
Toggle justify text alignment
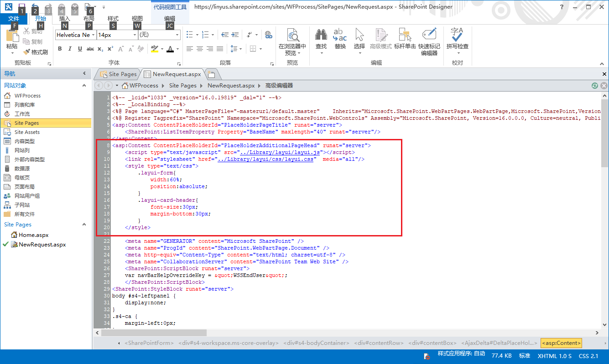pos(220,49)
